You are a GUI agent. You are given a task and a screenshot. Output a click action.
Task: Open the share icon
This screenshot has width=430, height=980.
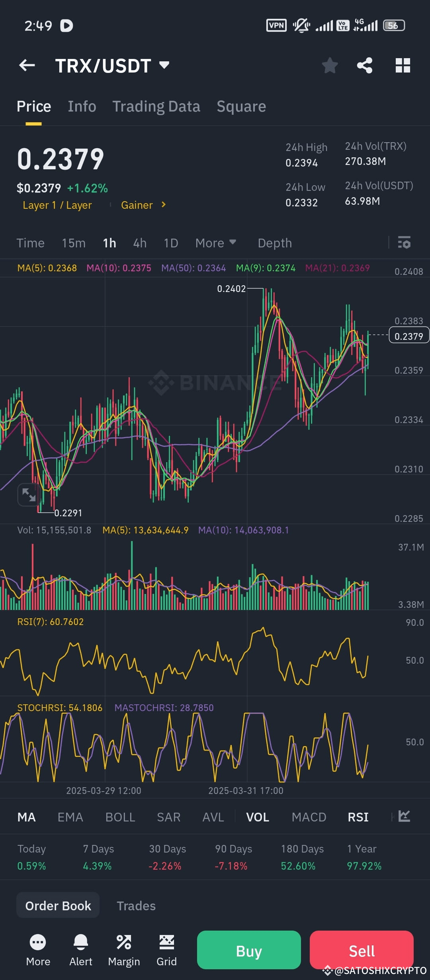[x=365, y=65]
